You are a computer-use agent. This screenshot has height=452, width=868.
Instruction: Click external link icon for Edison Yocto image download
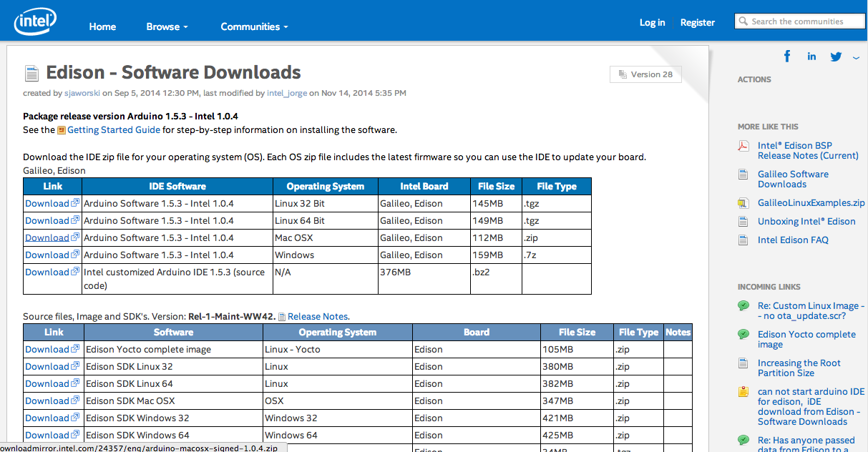point(75,349)
